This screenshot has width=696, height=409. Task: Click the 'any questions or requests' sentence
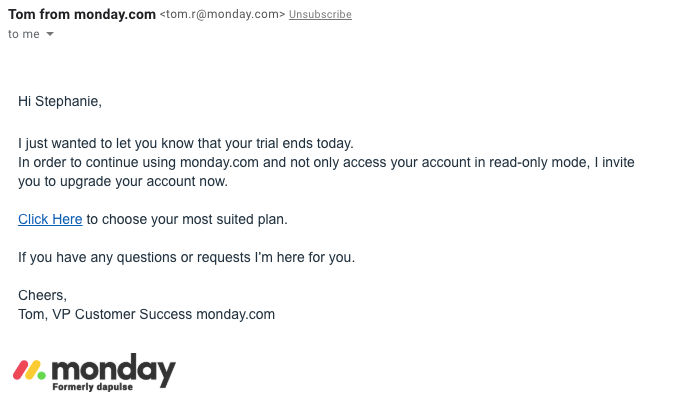186,257
